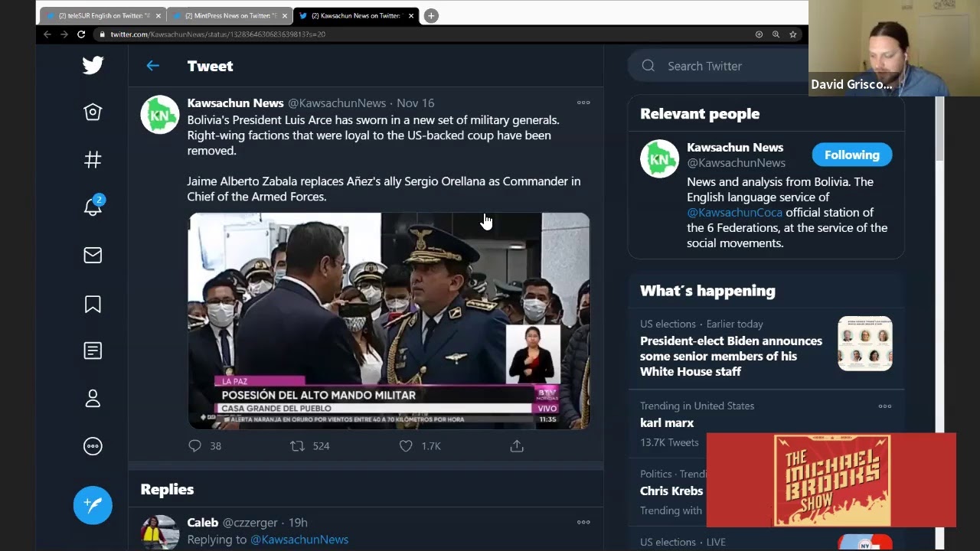Reload the page
This screenshot has height=551, width=980.
coord(81,34)
